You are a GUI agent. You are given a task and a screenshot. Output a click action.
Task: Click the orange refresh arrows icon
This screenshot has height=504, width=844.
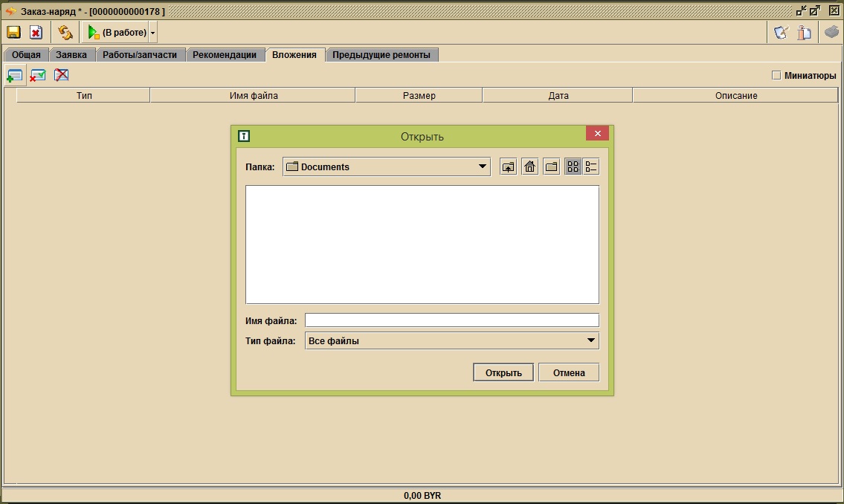(65, 32)
